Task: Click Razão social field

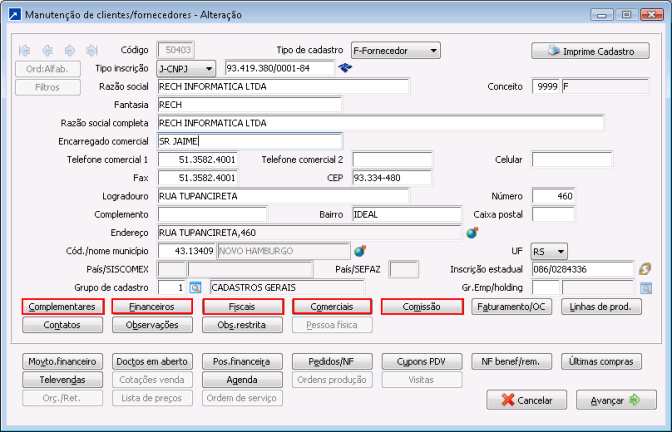Action: (x=283, y=87)
